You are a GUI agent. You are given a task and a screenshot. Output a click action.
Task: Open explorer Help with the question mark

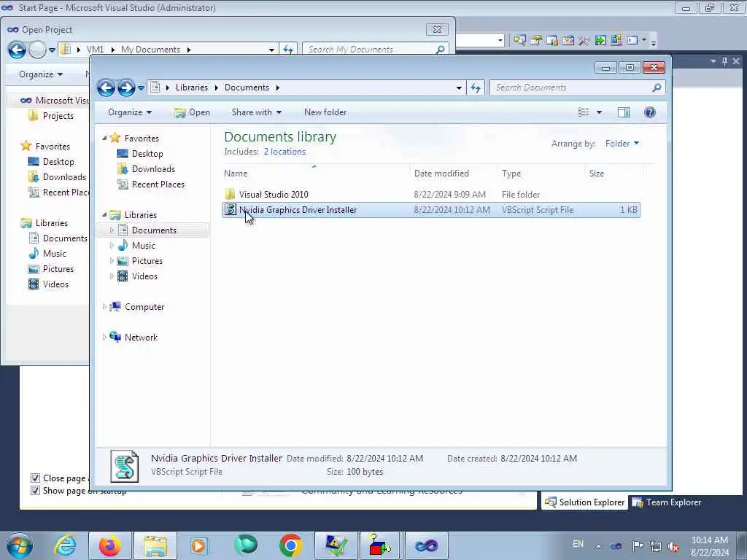coord(650,112)
